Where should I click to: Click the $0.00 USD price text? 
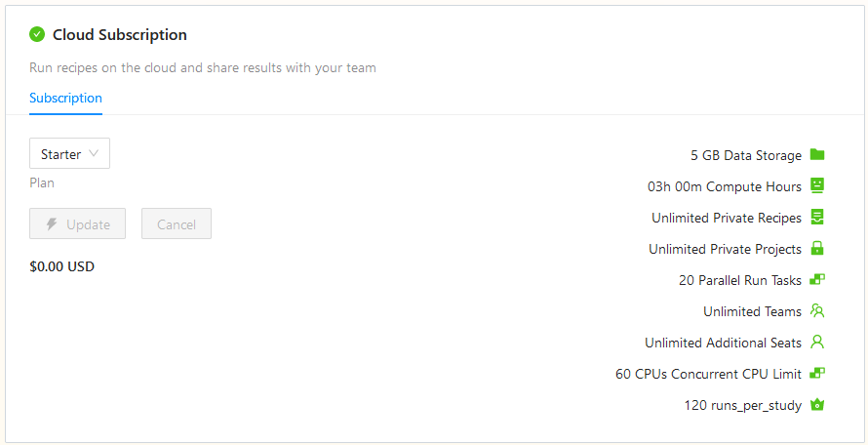point(62,266)
